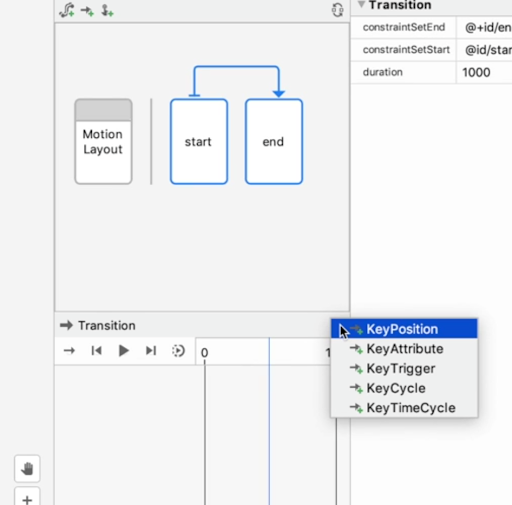Image resolution: width=512 pixels, height=505 pixels.
Task: Click the transition direction arrow in timeline controls
Action: point(69,351)
